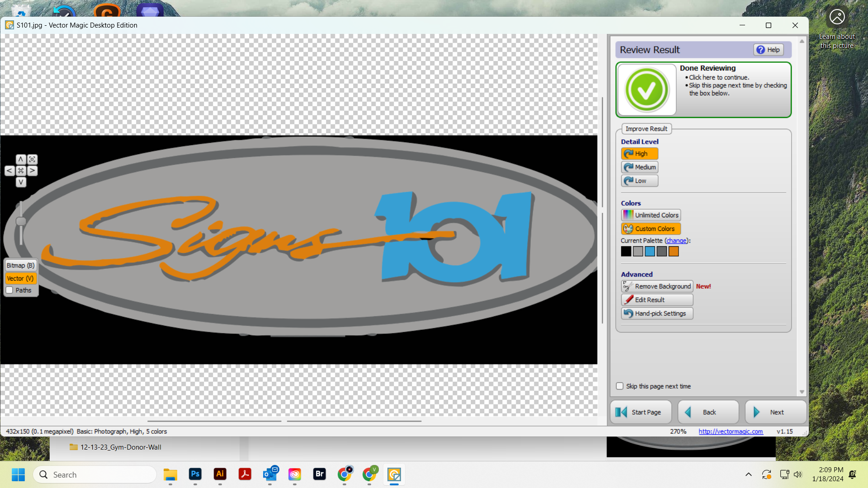
Task: Click Learn about this picture icon
Action: [837, 17]
